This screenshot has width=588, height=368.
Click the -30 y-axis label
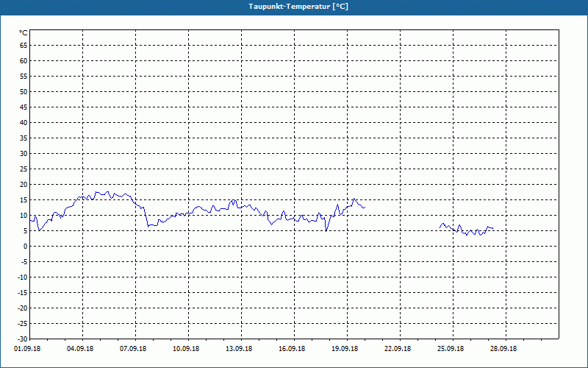pyautogui.click(x=23, y=339)
